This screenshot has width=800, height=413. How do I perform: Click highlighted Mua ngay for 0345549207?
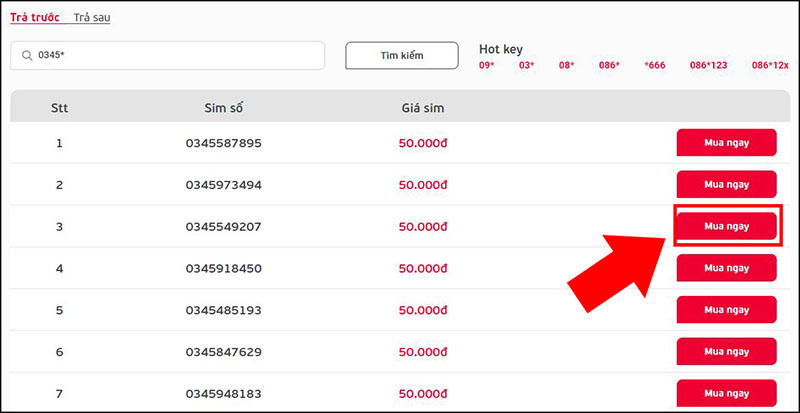pos(726,226)
